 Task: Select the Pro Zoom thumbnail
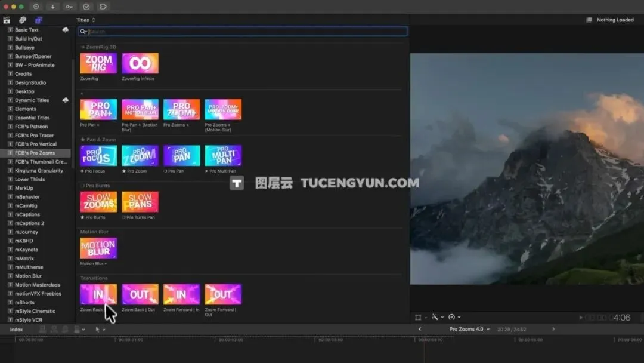point(140,156)
